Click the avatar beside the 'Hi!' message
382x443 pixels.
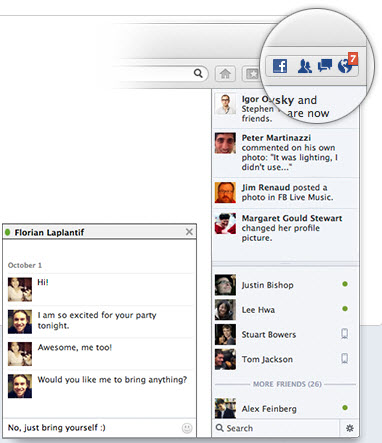coord(20,289)
